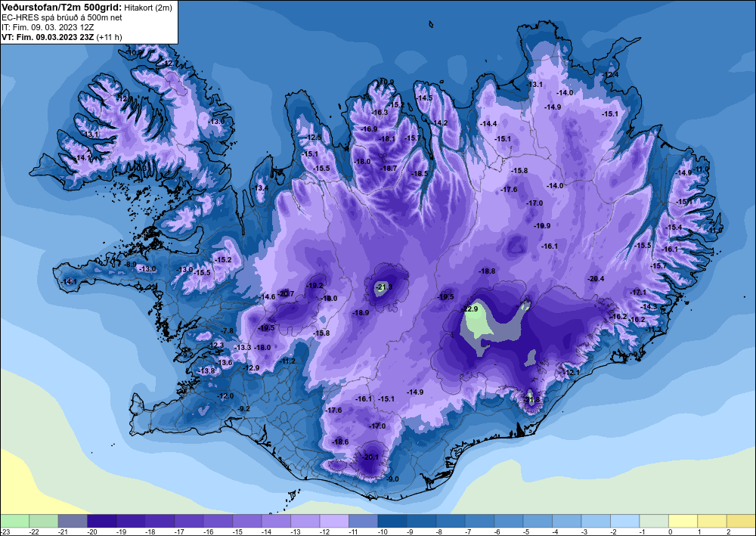Select the -11.2 temperature value
The width and height of the screenshot is (756, 536).
click(x=287, y=361)
